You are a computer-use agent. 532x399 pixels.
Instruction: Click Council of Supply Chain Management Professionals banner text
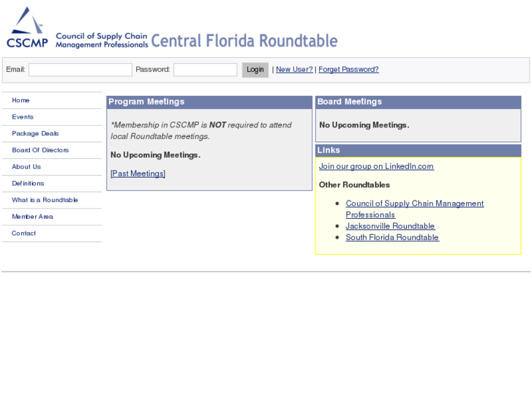(x=102, y=40)
